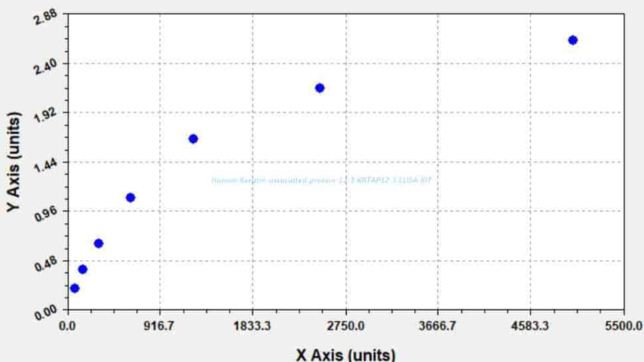Viewport: 644px width, 362px height.
Task: Click the data point near Y 1.68
Action: 193,139
